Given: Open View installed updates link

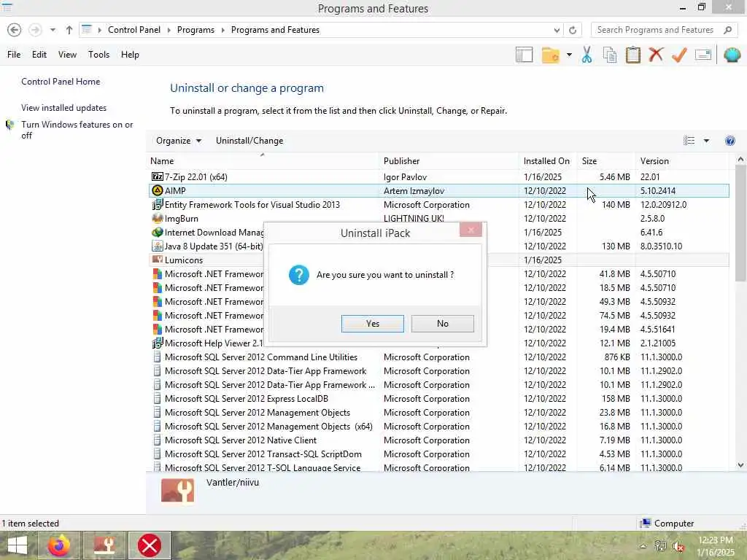Looking at the screenshot, I should (64, 108).
